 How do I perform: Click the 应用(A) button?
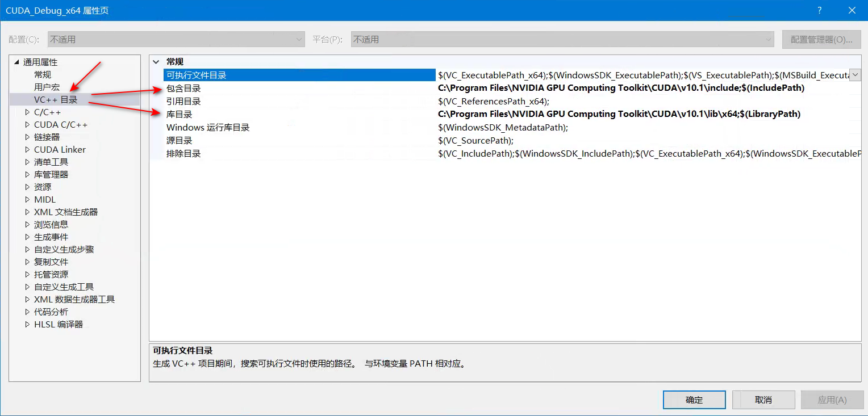point(832,399)
